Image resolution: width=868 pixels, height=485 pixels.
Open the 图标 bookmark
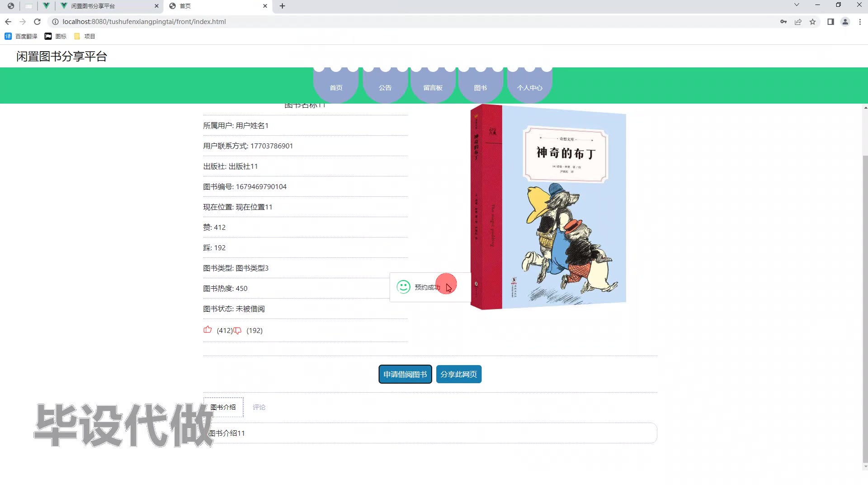pos(55,36)
